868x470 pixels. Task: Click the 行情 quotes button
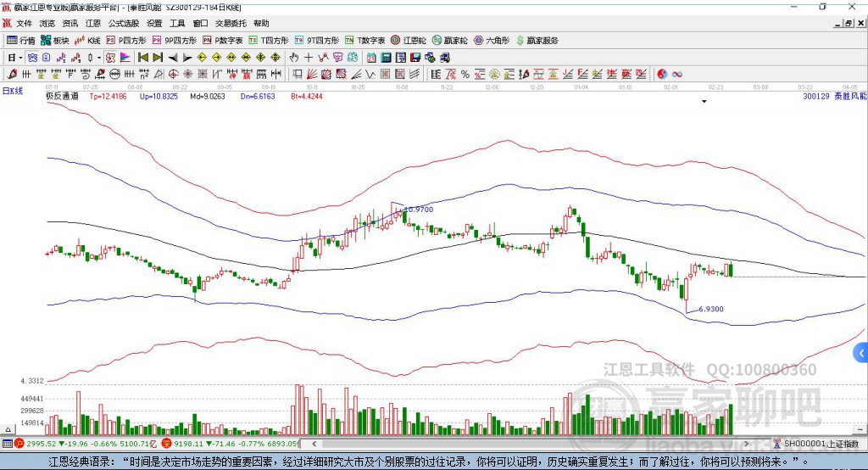[x=21, y=41]
